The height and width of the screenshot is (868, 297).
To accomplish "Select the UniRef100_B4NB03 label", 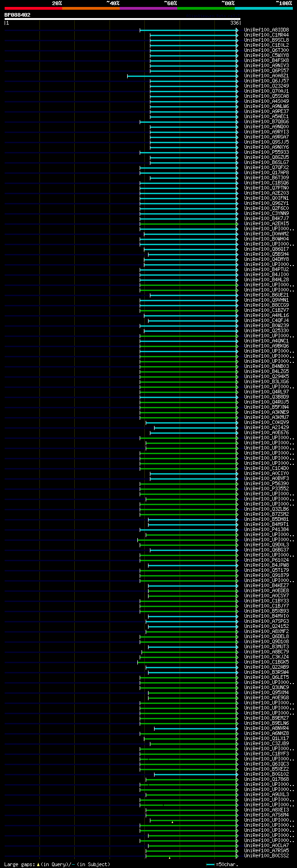I will coord(266,367).
